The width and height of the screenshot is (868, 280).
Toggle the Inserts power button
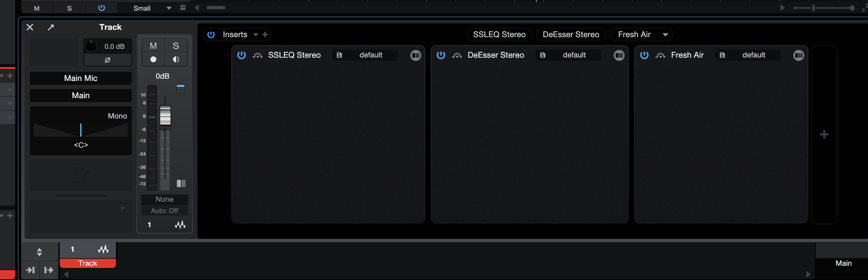tap(211, 35)
